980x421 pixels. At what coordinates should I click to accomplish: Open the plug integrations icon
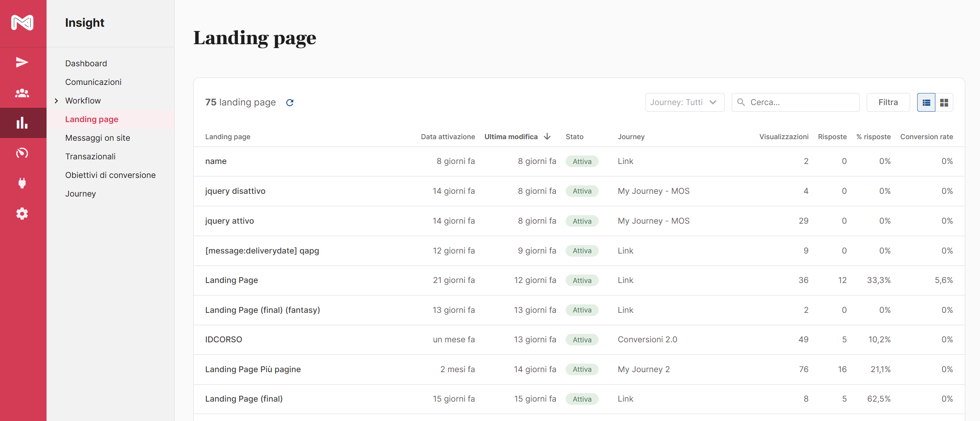[x=22, y=183]
